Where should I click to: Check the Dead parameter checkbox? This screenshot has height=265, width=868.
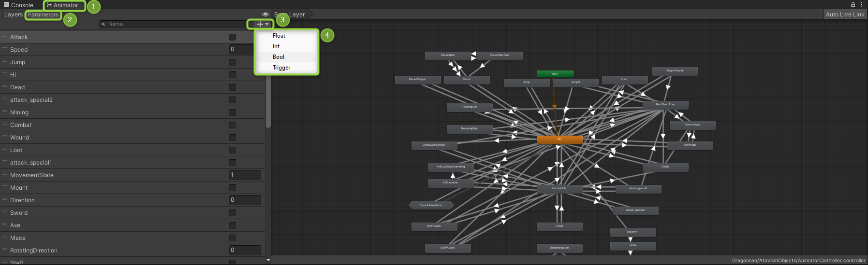pos(233,87)
